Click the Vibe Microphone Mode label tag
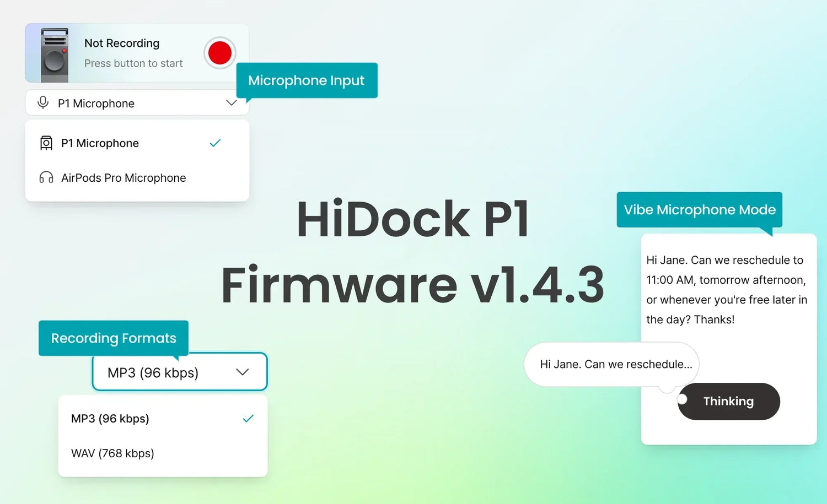827x504 pixels. click(x=700, y=210)
